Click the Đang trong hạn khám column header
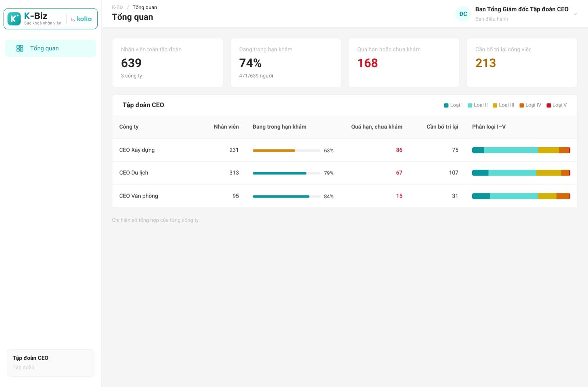588x387 pixels. pyautogui.click(x=279, y=127)
